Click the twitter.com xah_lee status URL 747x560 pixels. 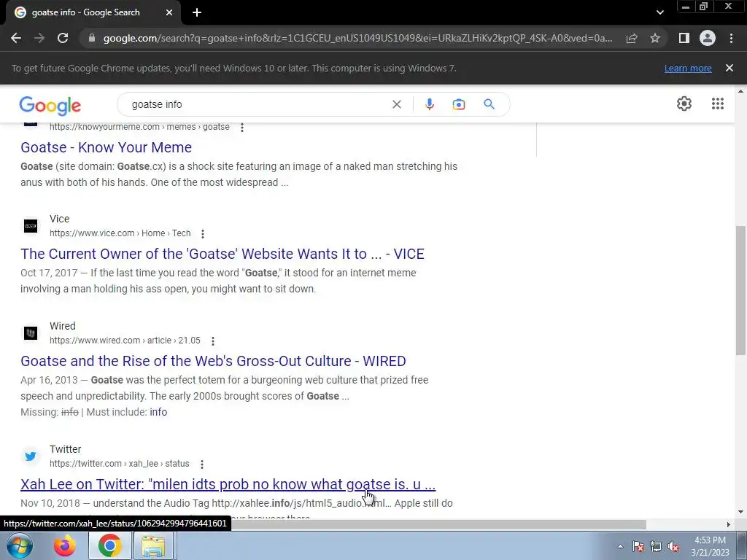pos(119,464)
